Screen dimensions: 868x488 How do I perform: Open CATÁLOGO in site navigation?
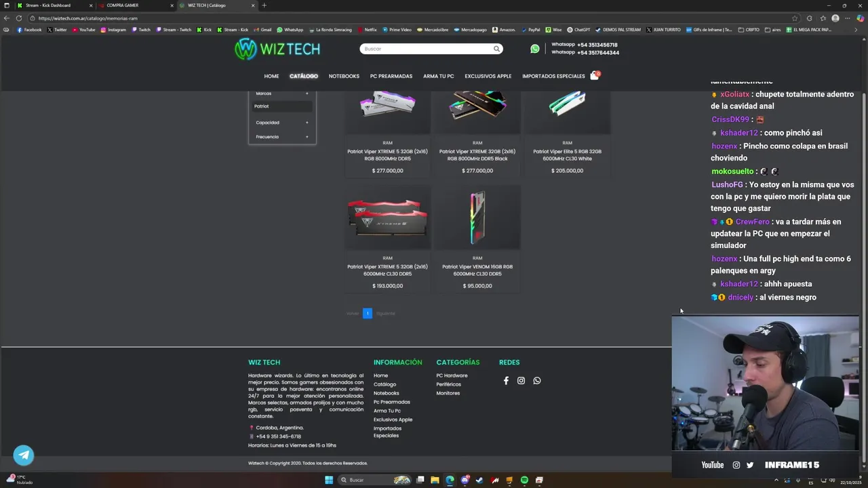pos(304,76)
